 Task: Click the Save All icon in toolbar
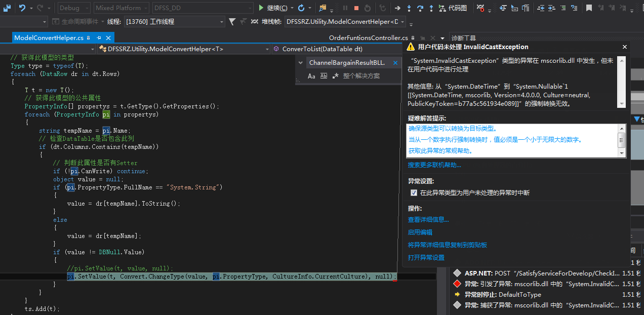coord(7,8)
